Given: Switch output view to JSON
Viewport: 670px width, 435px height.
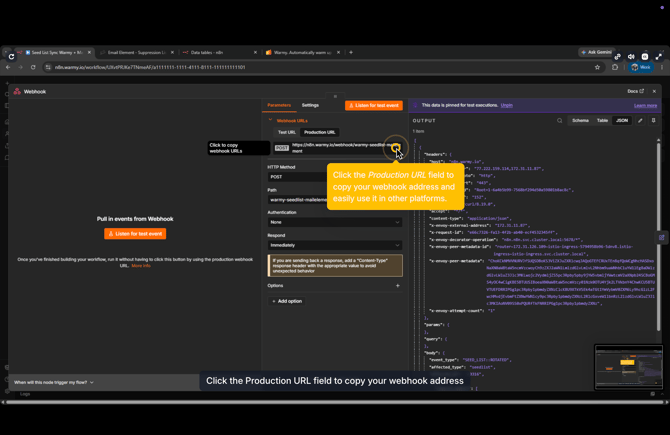Looking at the screenshot, I should 622,121.
